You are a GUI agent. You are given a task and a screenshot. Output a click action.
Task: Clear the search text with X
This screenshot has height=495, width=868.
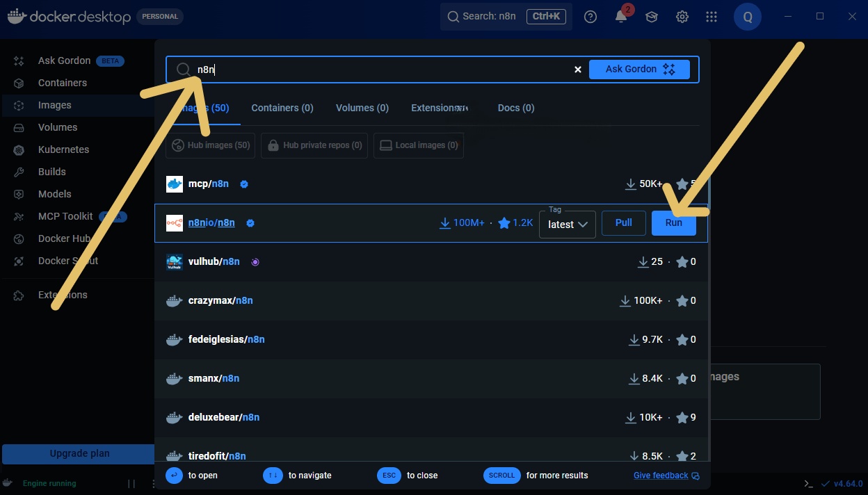click(577, 70)
